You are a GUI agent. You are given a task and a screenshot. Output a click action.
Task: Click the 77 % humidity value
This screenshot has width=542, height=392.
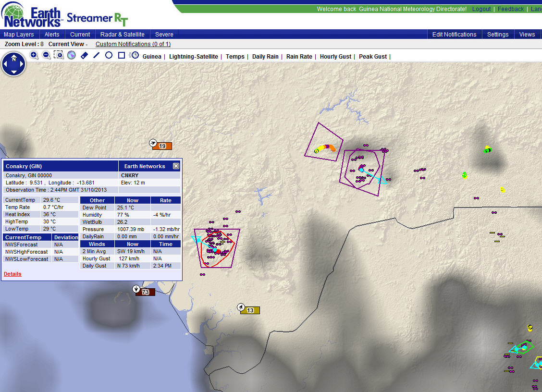(x=123, y=215)
